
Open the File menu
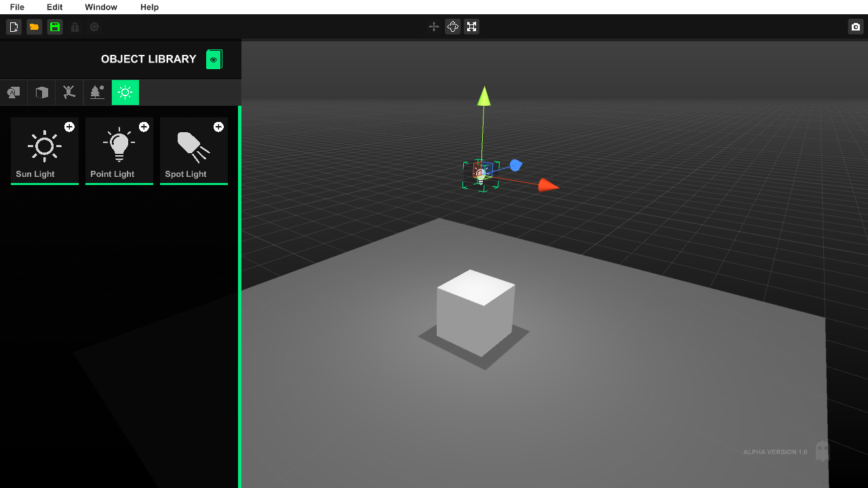[x=16, y=7]
